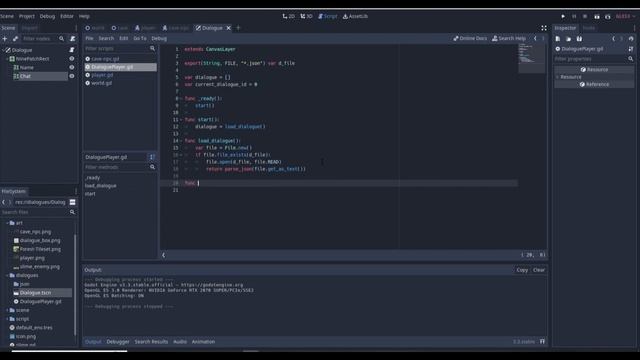Open the Animation bottom panel
Screen dimensions: 640x360
click(x=203, y=342)
